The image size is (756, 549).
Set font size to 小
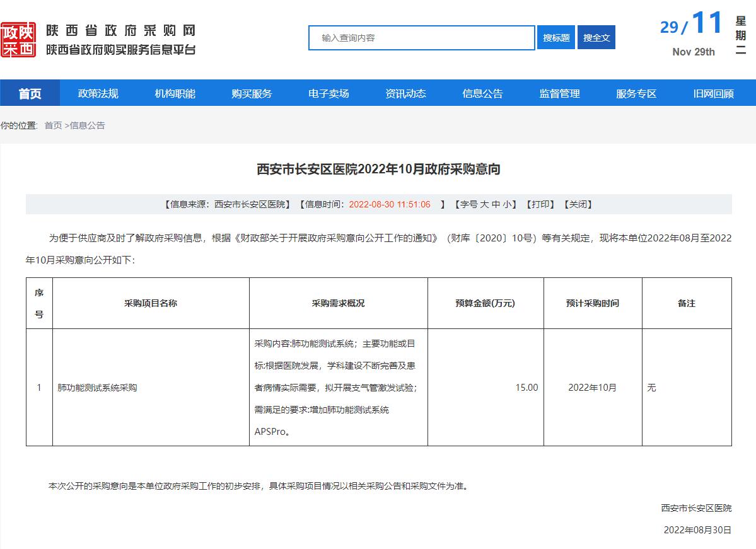click(507, 204)
